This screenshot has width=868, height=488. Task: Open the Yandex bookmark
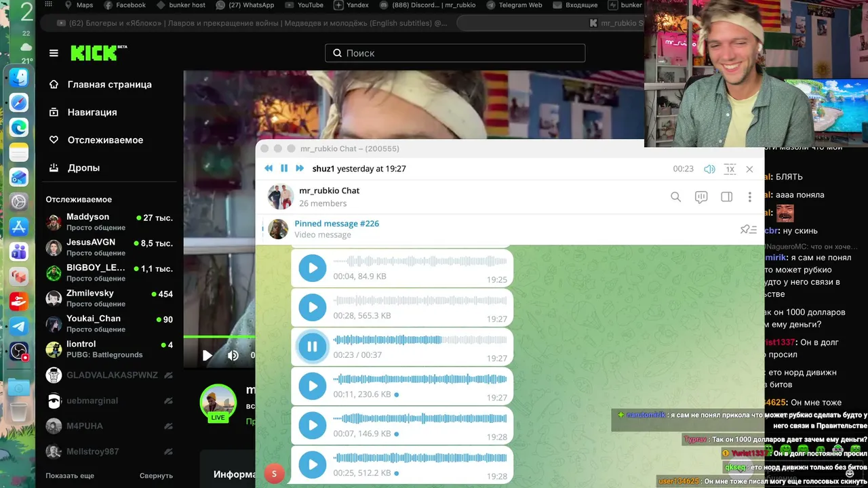(x=352, y=5)
